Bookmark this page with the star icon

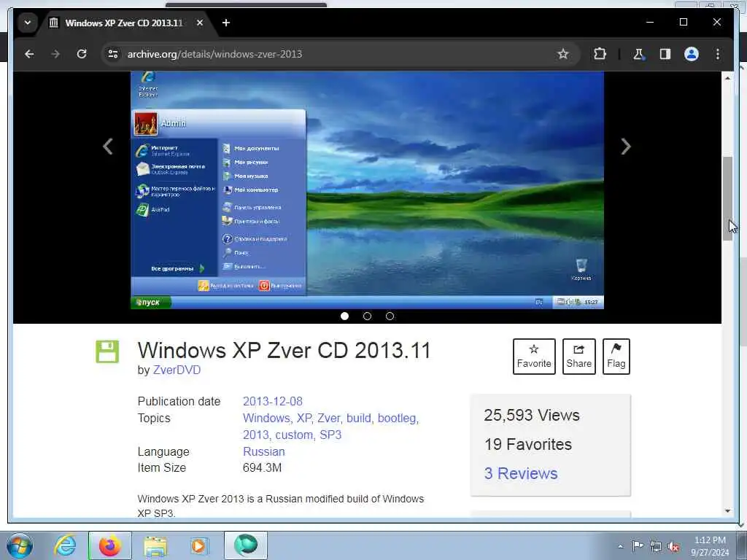[563, 54]
